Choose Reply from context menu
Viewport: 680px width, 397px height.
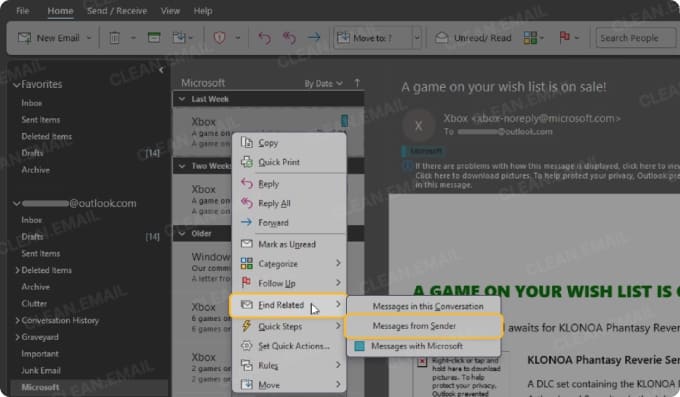pyautogui.click(x=289, y=184)
